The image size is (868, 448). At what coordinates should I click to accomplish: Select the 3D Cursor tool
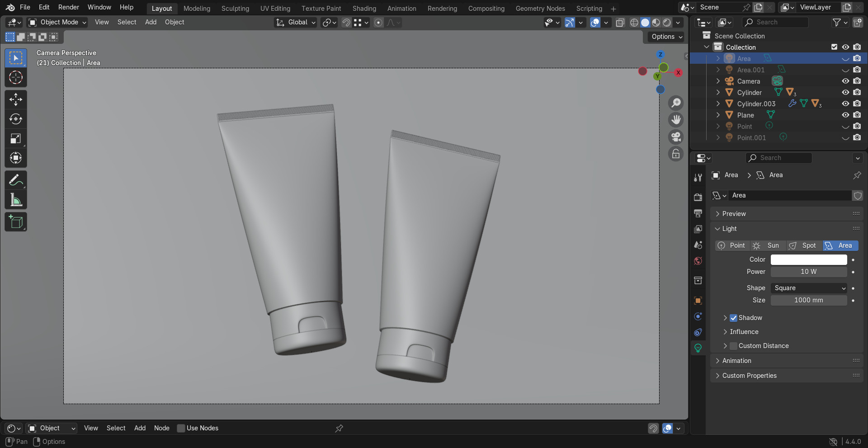(x=16, y=77)
